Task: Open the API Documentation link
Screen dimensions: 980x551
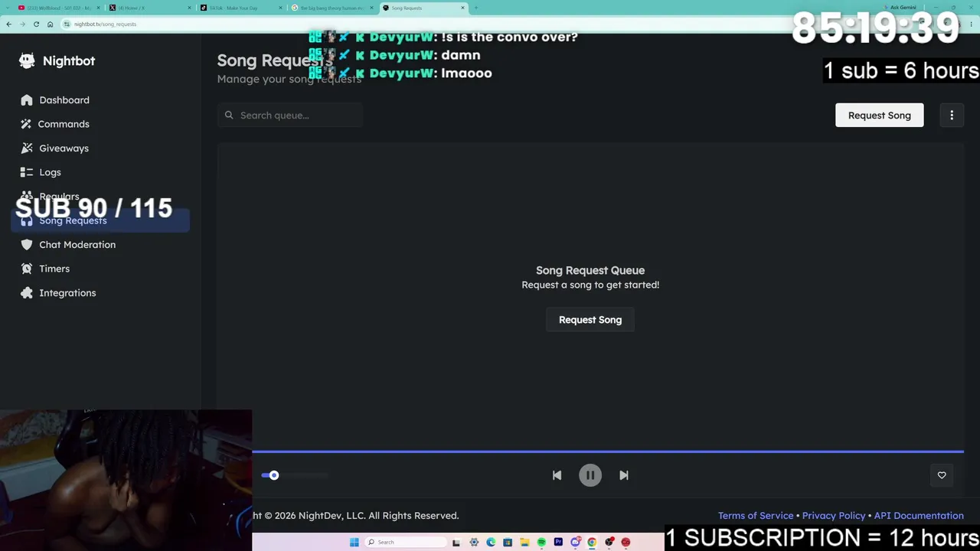Action: coord(919,516)
